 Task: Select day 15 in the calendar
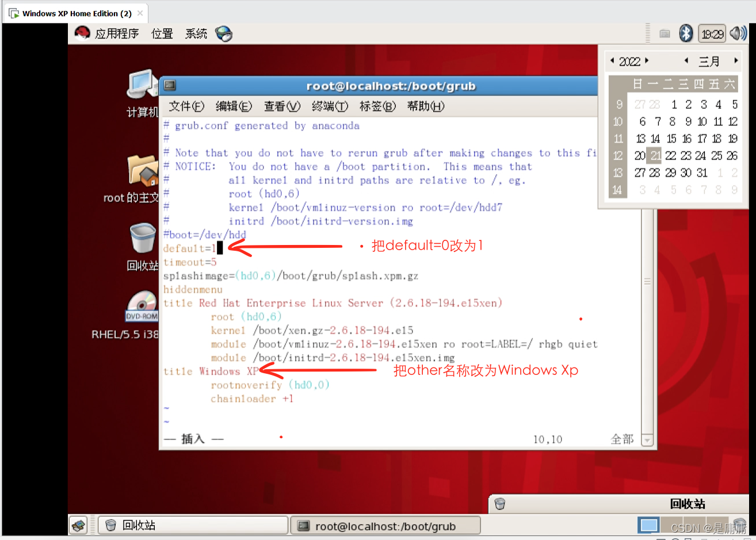[x=671, y=139]
